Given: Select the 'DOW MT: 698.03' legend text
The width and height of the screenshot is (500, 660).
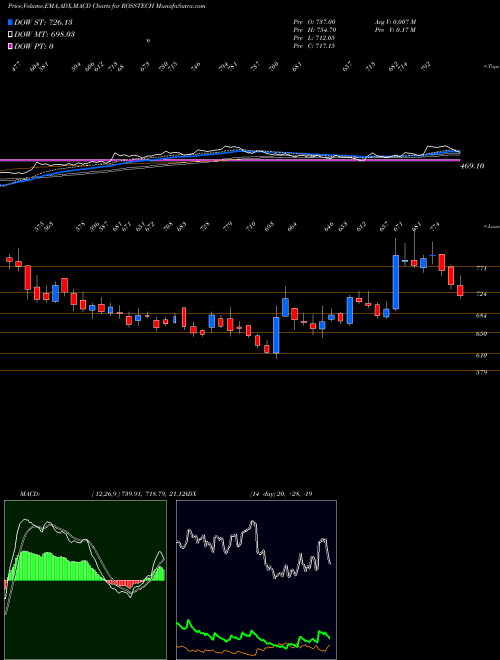Looking at the screenshot, I should pos(45,34).
